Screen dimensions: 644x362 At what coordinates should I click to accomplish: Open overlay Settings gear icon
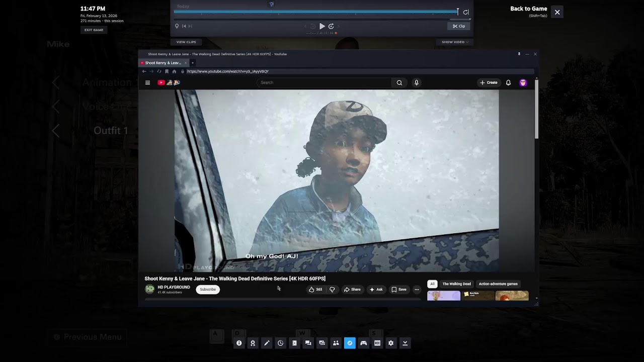pyautogui.click(x=391, y=343)
